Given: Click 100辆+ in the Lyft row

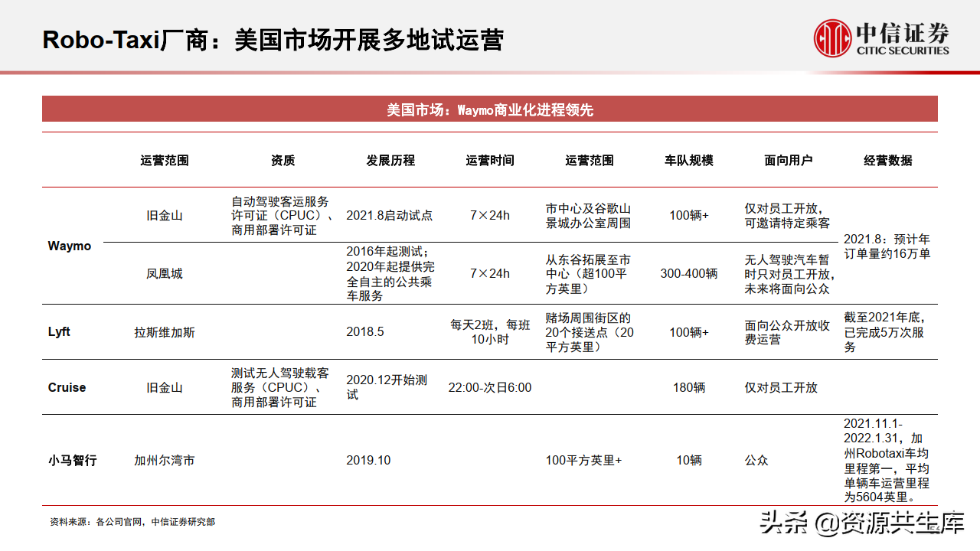Looking at the screenshot, I should (x=689, y=332).
